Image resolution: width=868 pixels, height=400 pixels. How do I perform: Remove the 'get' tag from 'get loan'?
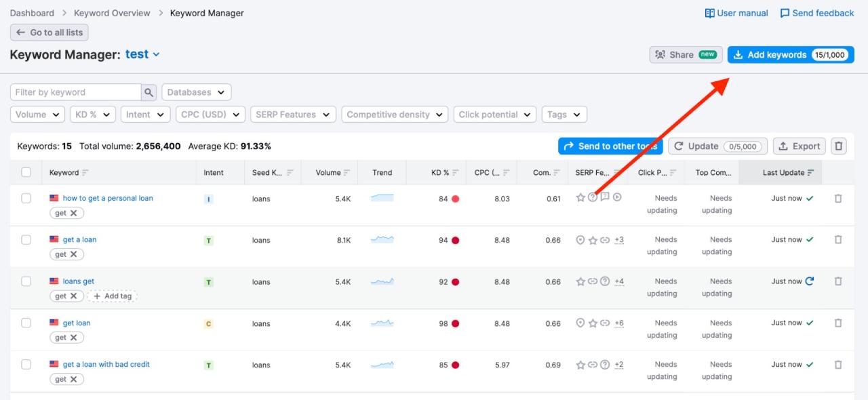pyautogui.click(x=74, y=338)
